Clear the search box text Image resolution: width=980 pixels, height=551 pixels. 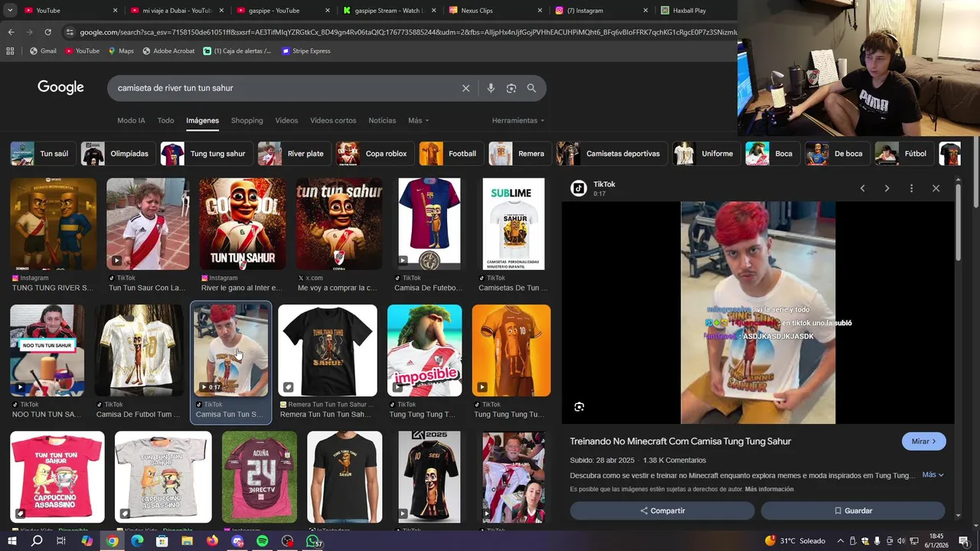click(465, 88)
